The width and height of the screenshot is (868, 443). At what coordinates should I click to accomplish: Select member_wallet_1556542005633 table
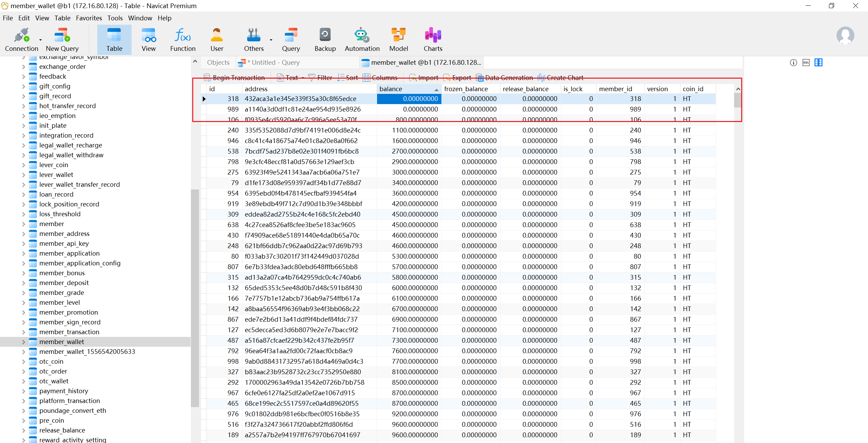pyautogui.click(x=87, y=352)
